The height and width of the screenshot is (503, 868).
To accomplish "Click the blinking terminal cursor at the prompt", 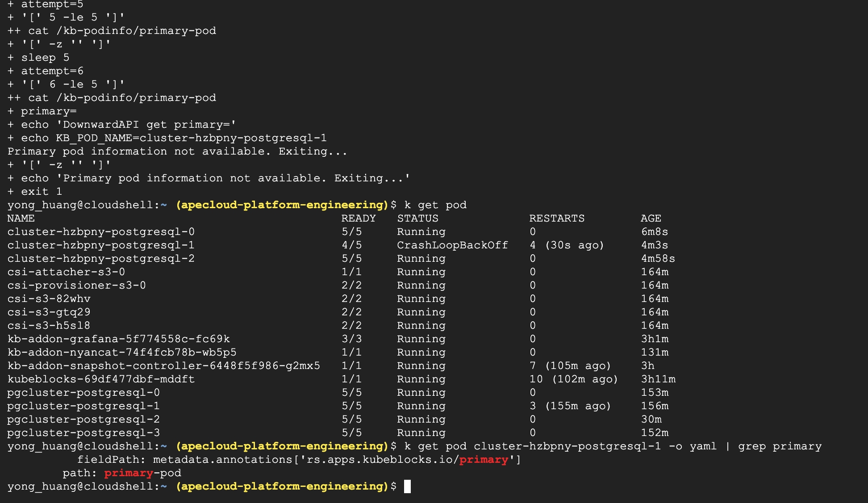I will pyautogui.click(x=408, y=486).
